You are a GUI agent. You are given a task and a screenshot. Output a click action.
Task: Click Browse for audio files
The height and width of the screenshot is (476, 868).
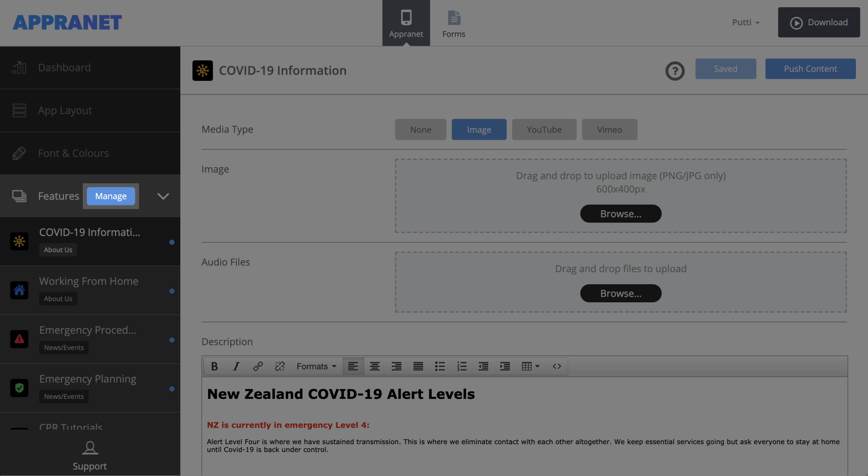point(621,293)
